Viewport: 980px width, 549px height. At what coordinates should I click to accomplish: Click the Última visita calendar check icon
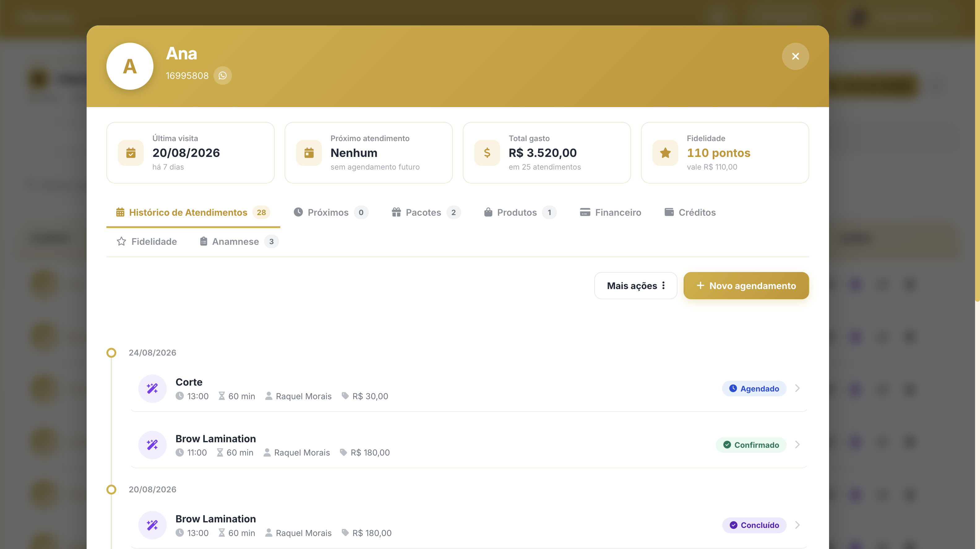131,153
